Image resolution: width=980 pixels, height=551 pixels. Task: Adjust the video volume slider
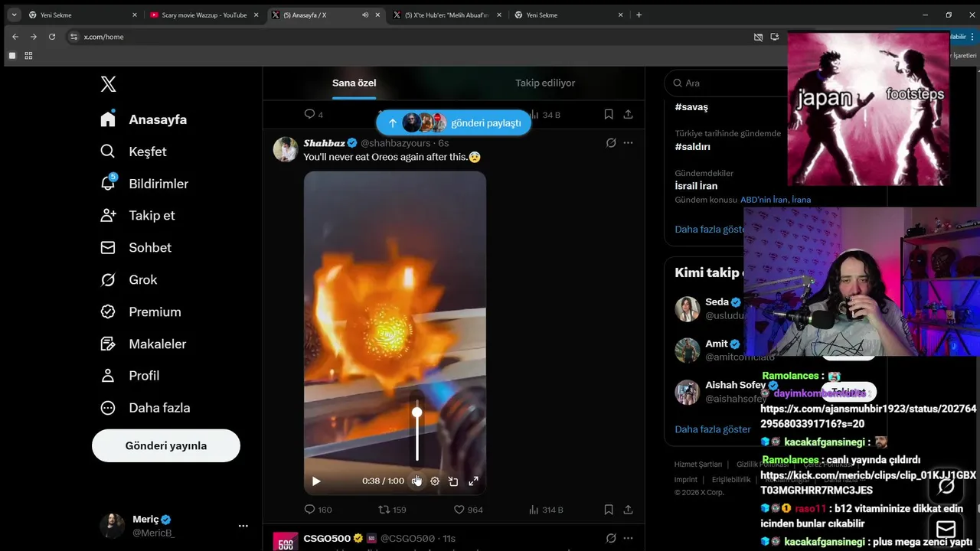[x=417, y=430]
